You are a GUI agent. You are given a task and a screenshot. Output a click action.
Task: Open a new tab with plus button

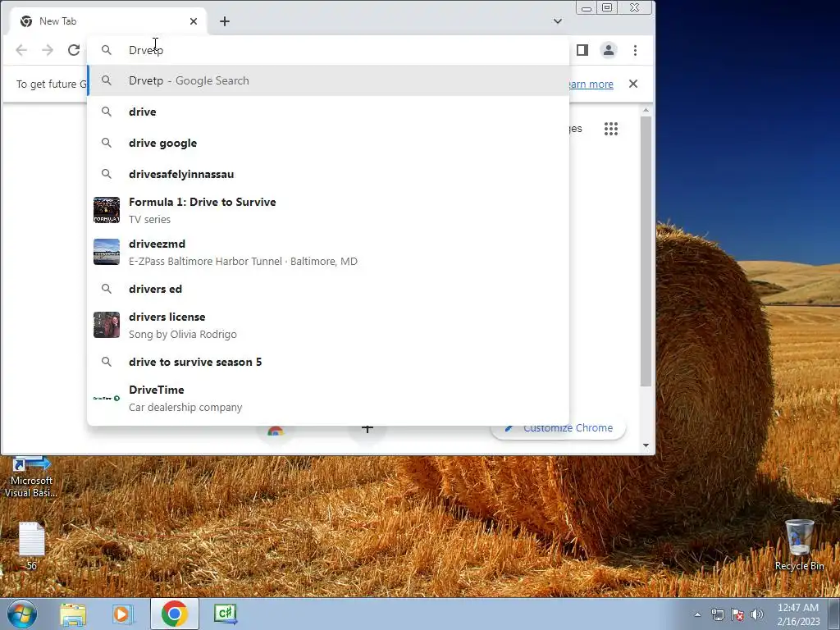pyautogui.click(x=225, y=21)
